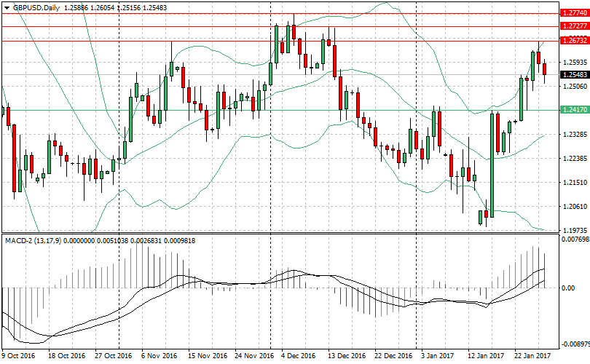Image resolution: width=590 pixels, height=364 pixels.
Task: Click the black 1.25483 current price tag
Action: coord(574,74)
